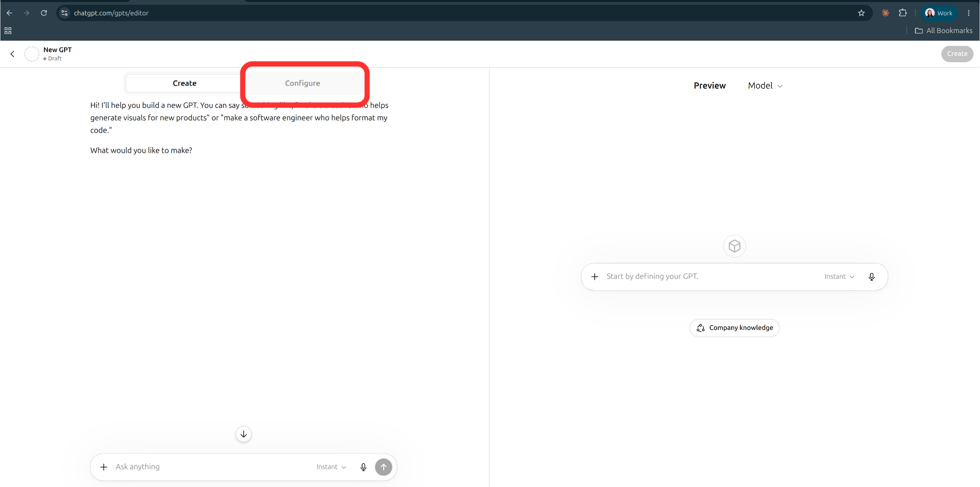Expand the Model dropdown
This screenshot has width=980, height=487.
(x=765, y=86)
